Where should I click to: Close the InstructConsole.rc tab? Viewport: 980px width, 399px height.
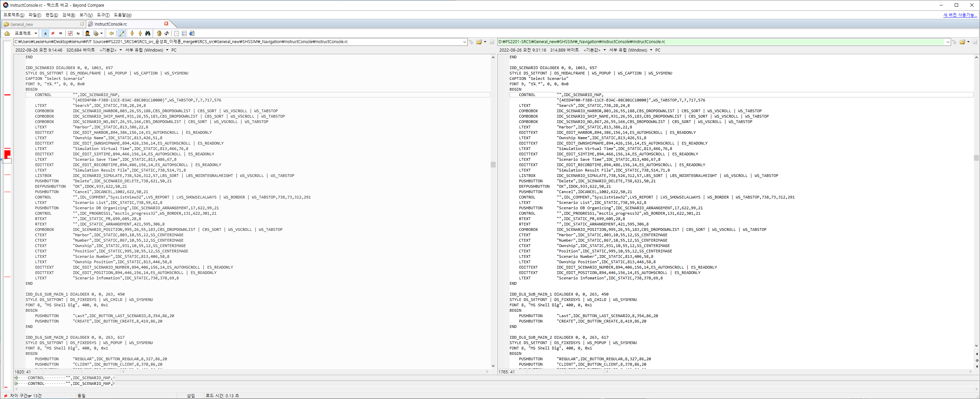[x=166, y=24]
